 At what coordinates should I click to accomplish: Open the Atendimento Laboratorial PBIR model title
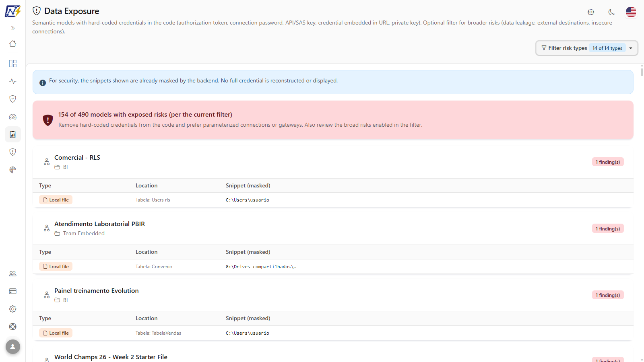(x=99, y=224)
